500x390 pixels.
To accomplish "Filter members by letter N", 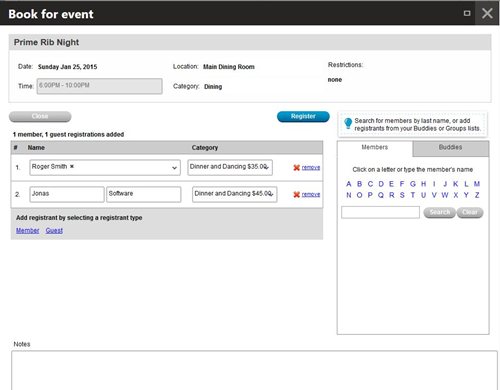I will coord(349,195).
